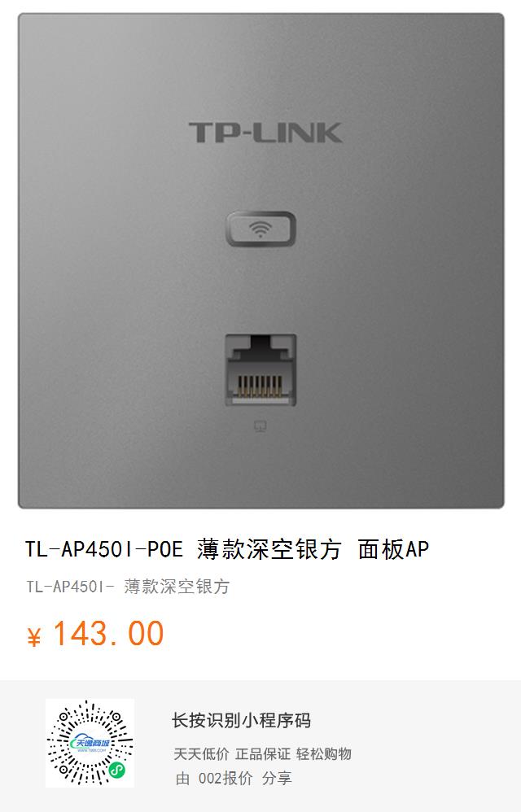Click the small computer icon below the port
521x812 pixels.
tap(260, 426)
